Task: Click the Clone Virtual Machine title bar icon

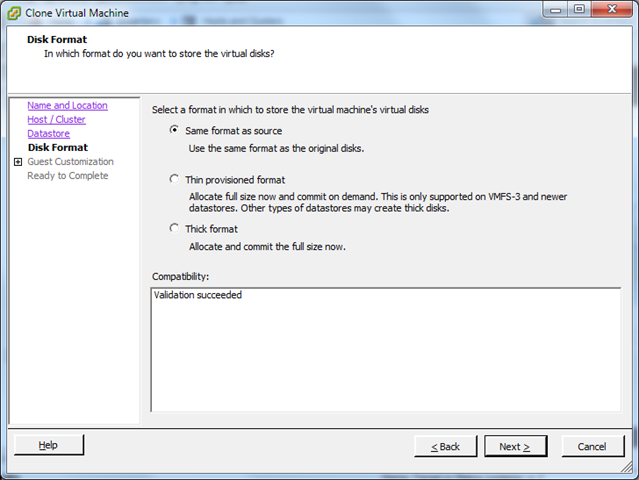Action: (x=16, y=13)
